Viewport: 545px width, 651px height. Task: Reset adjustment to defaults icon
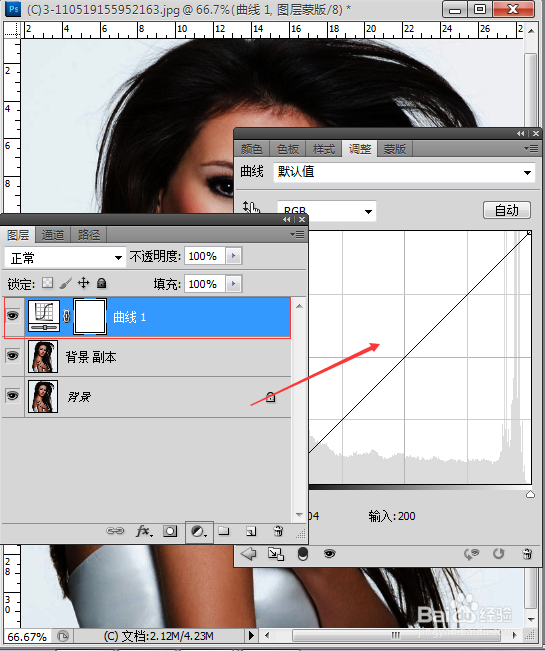pos(499,554)
